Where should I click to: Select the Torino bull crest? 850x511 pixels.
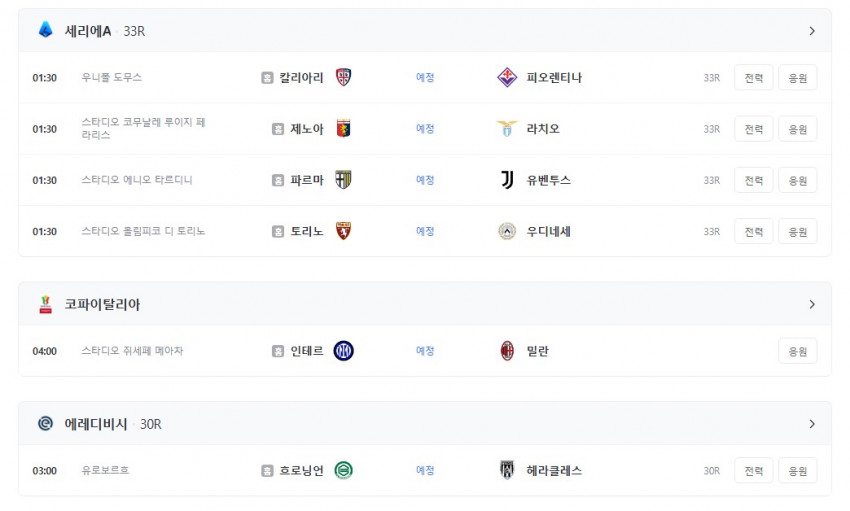tap(343, 231)
